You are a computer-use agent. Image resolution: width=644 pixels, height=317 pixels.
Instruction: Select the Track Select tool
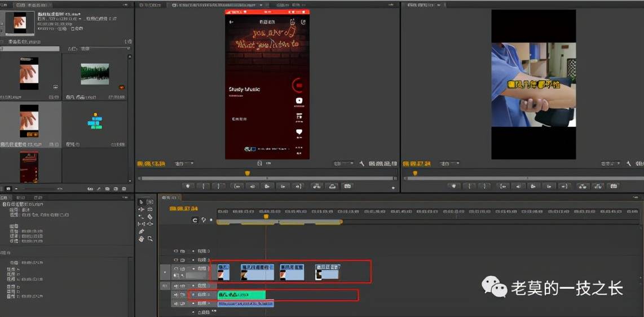150,201
